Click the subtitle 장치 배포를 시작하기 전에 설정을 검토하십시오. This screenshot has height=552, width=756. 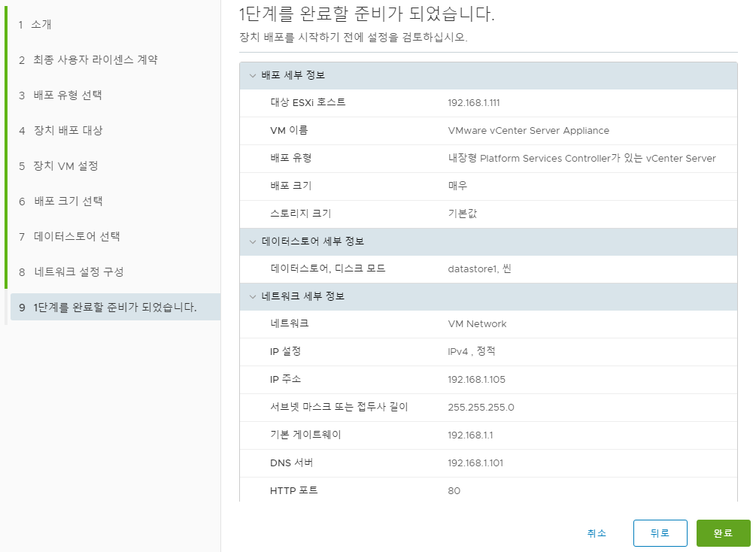[x=354, y=37]
